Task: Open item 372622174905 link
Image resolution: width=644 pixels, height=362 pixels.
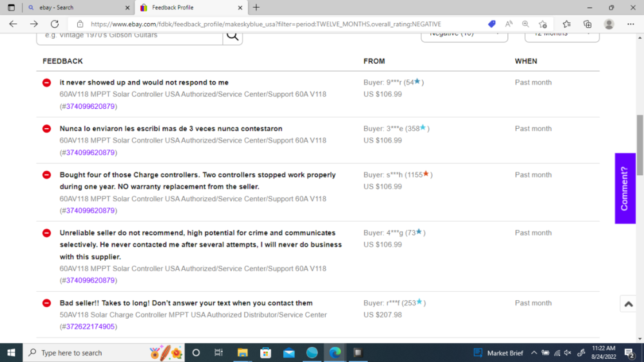Action: pyautogui.click(x=90, y=327)
